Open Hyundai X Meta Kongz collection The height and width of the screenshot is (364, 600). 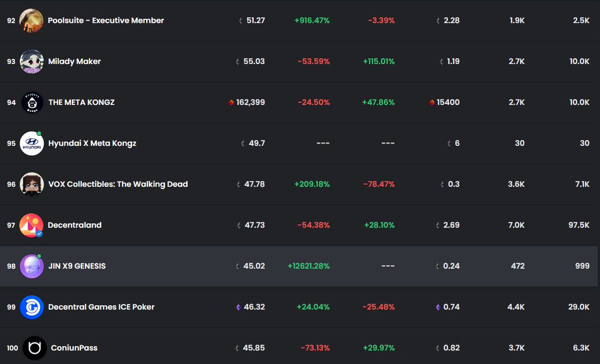coord(92,143)
